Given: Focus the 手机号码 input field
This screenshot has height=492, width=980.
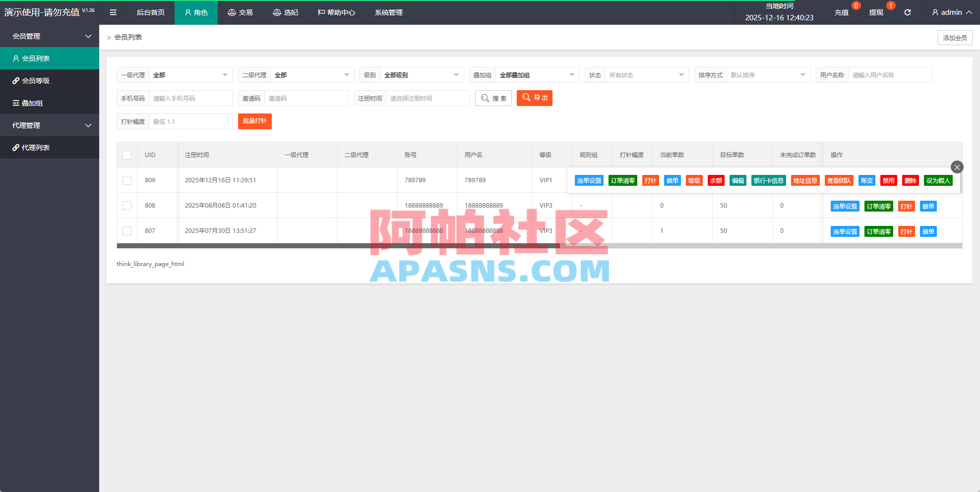Looking at the screenshot, I should coord(191,98).
